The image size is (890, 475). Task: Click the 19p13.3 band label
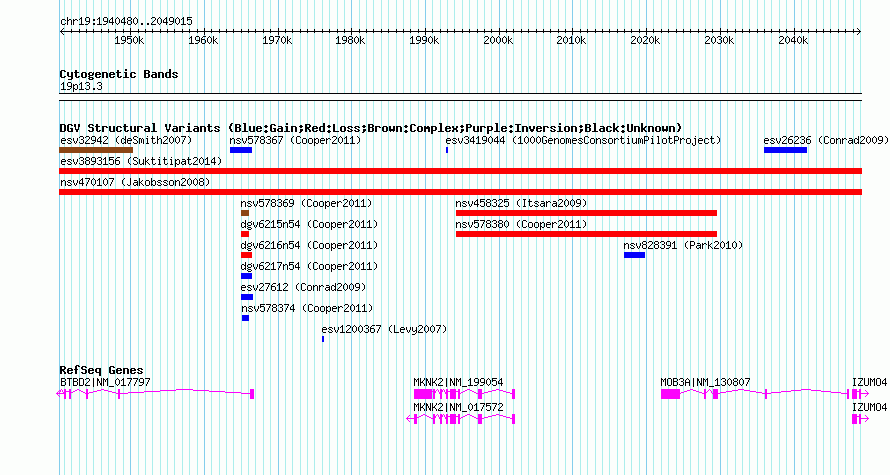[x=81, y=87]
